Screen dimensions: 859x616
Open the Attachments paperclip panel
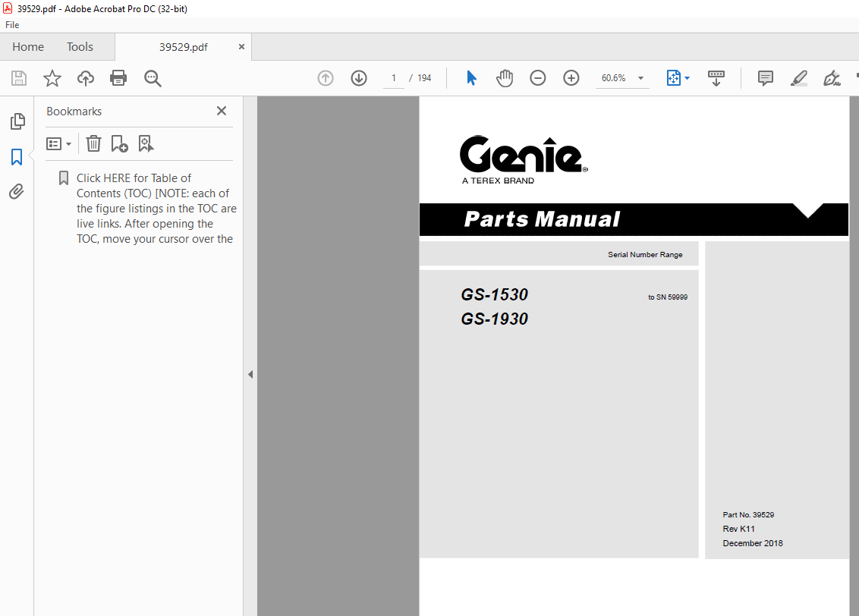17,192
